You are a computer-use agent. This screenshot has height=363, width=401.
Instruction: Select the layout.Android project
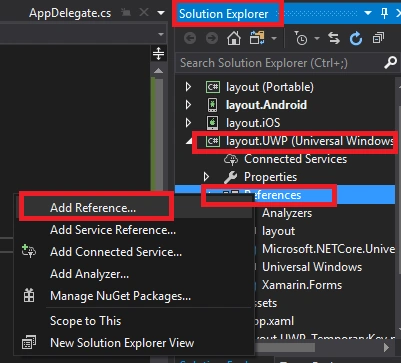coord(266,105)
